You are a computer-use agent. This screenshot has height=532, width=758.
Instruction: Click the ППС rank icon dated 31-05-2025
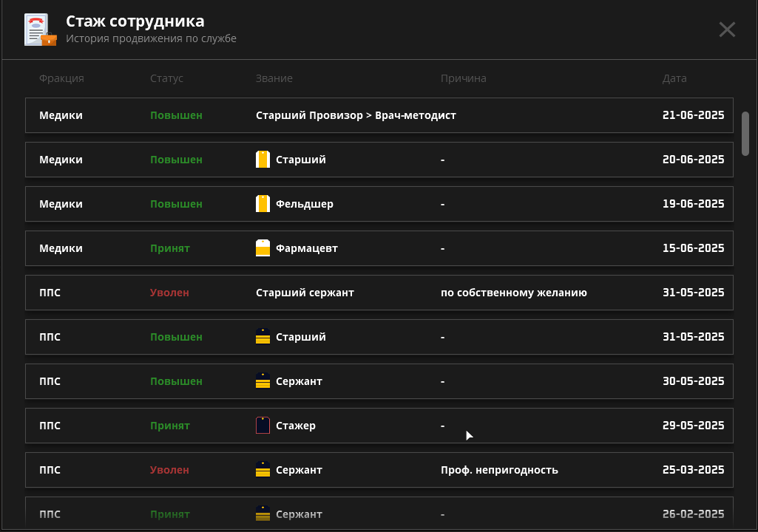(x=263, y=337)
